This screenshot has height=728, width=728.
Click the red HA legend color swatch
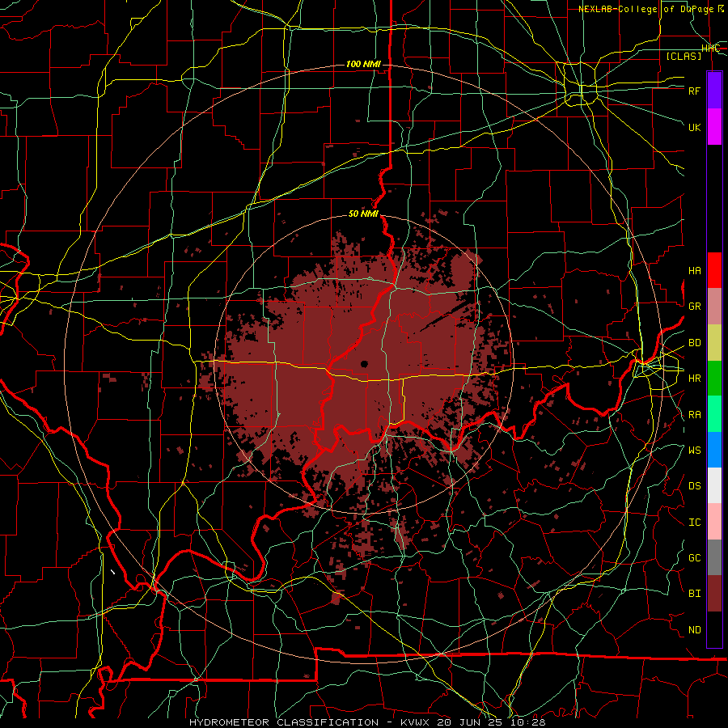click(714, 270)
